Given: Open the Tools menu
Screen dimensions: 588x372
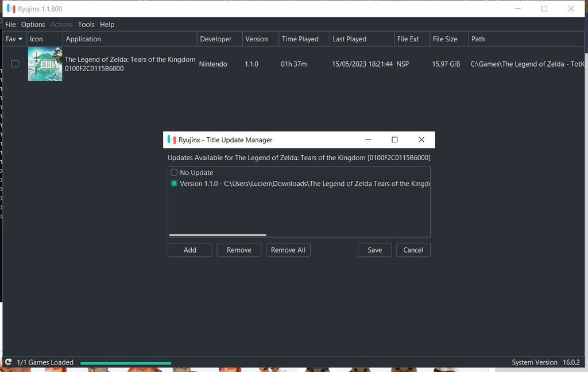Looking at the screenshot, I should tap(86, 25).
